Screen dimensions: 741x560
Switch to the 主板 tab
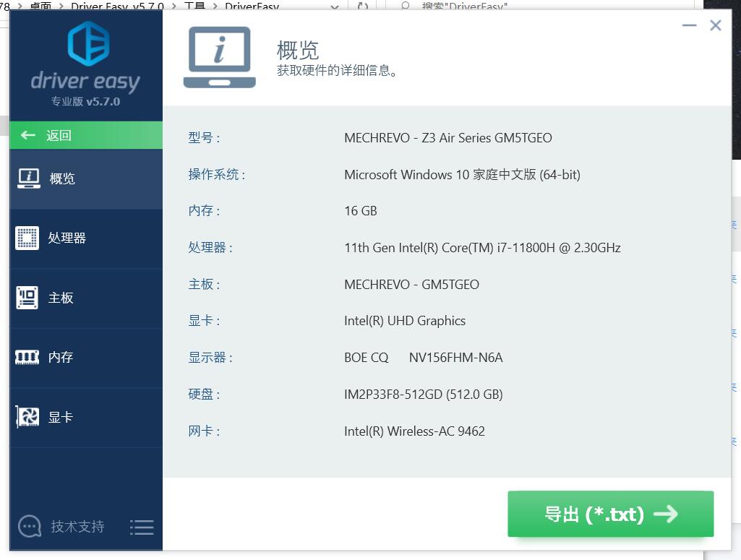point(86,298)
